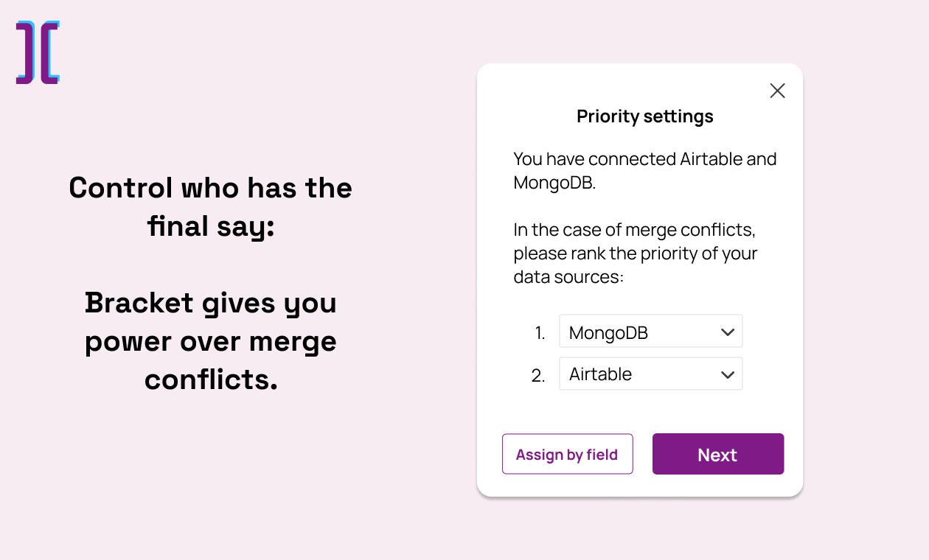Click the 'Bracket gives you power' tagline text
This screenshot has height=560, width=929.
click(210, 321)
